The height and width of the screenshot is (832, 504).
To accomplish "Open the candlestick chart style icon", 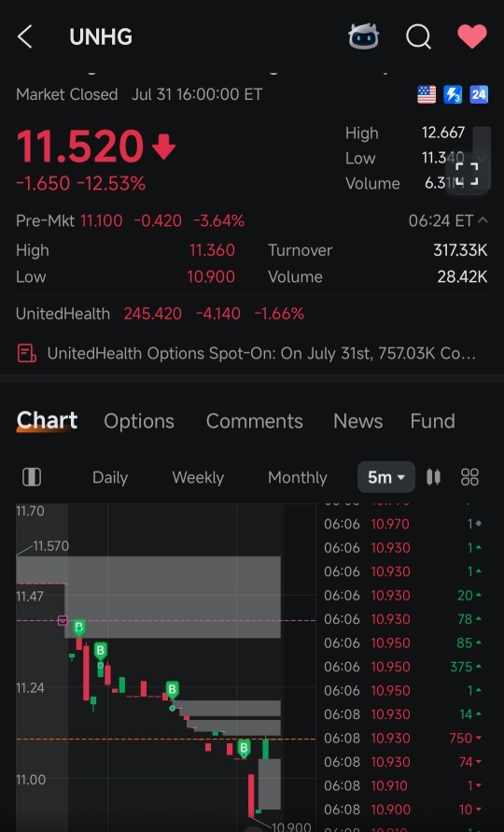I will click(433, 477).
